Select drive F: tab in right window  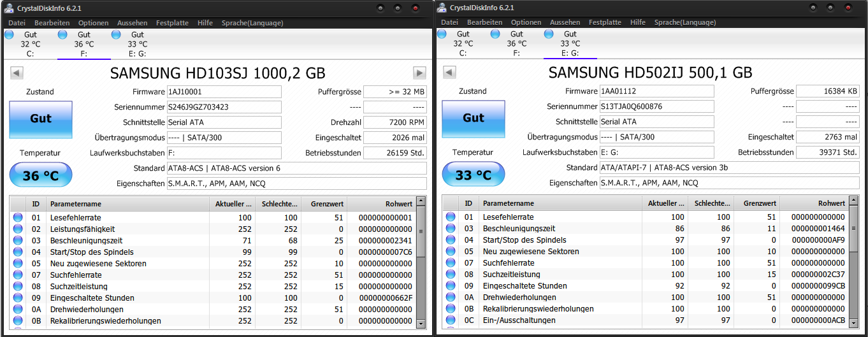click(x=516, y=43)
